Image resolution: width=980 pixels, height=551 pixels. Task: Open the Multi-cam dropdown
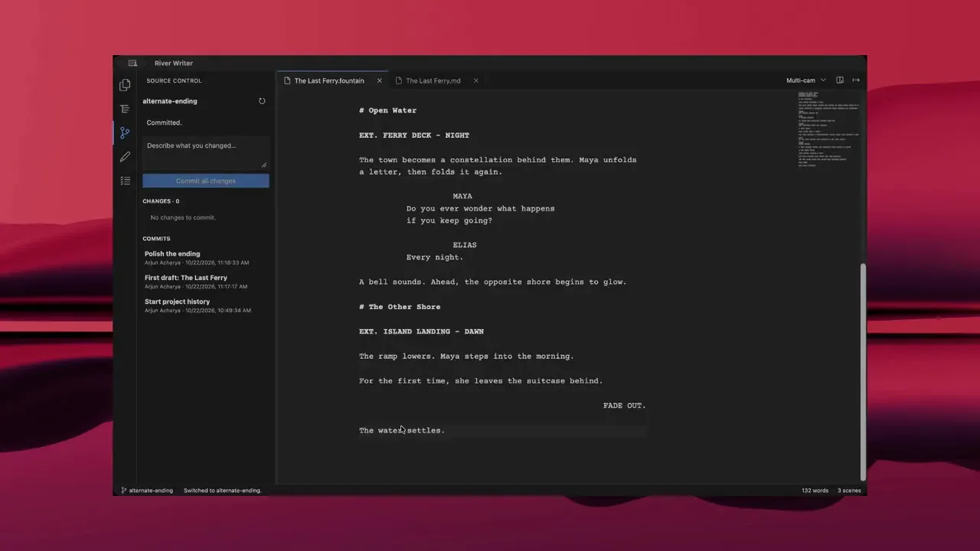806,80
